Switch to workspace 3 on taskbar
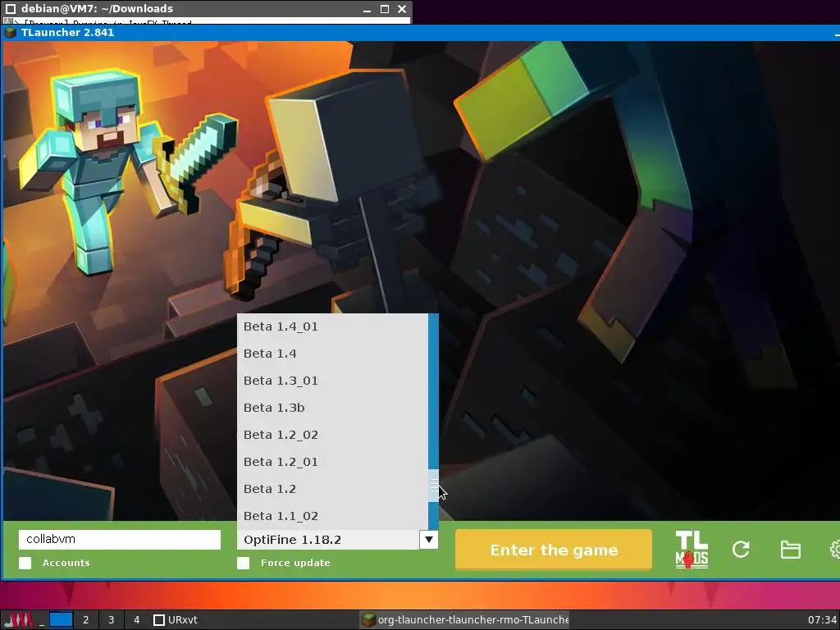 [x=112, y=620]
